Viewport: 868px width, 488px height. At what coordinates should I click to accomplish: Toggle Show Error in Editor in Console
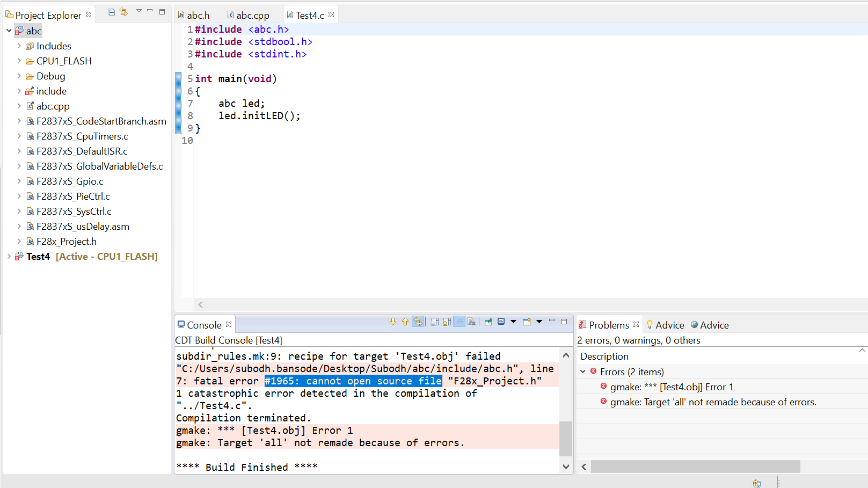click(x=418, y=322)
